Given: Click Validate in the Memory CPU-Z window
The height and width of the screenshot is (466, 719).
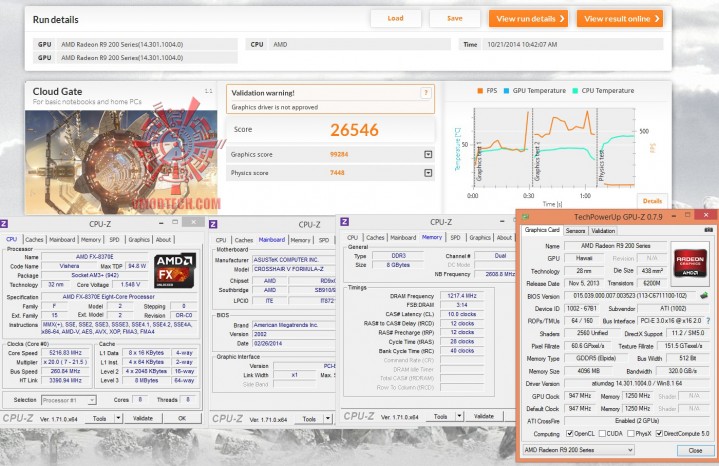Looking at the screenshot, I should click(x=483, y=416).
